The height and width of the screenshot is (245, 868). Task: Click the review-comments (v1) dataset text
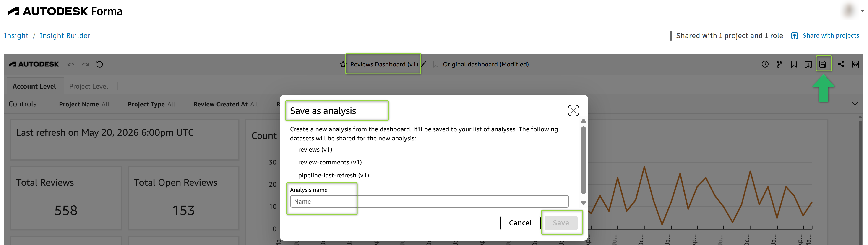tap(330, 162)
